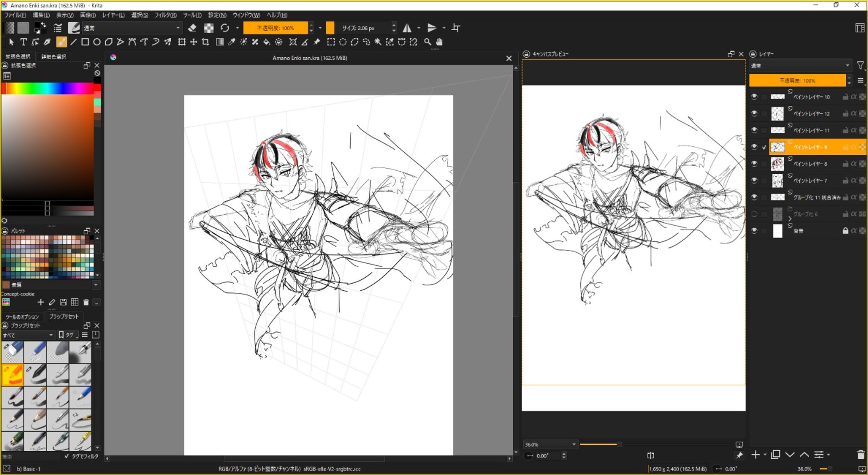Open choose brush preset icon
Image resolution: width=868 pixels, height=475 pixels.
74,28
